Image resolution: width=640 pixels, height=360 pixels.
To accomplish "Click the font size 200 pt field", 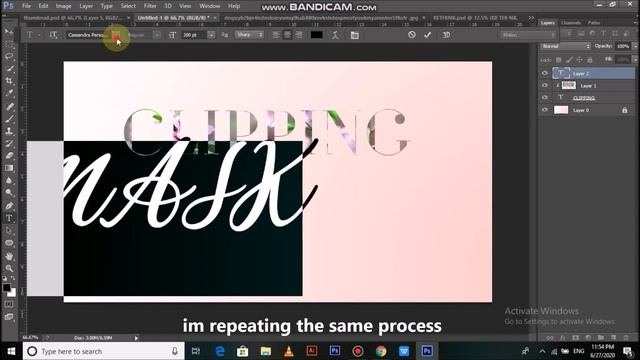I will click(x=193, y=35).
